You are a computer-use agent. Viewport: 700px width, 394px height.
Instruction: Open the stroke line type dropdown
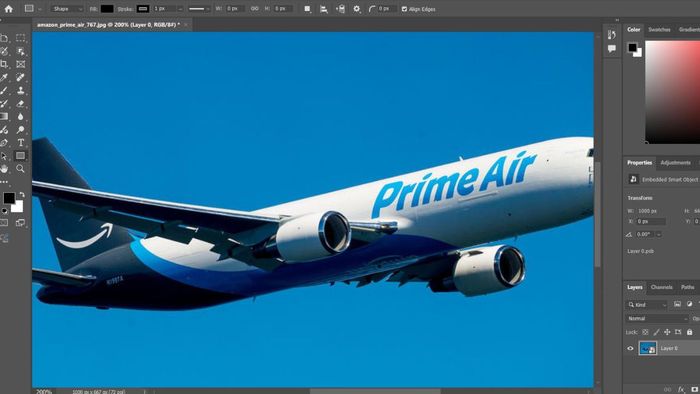199,9
